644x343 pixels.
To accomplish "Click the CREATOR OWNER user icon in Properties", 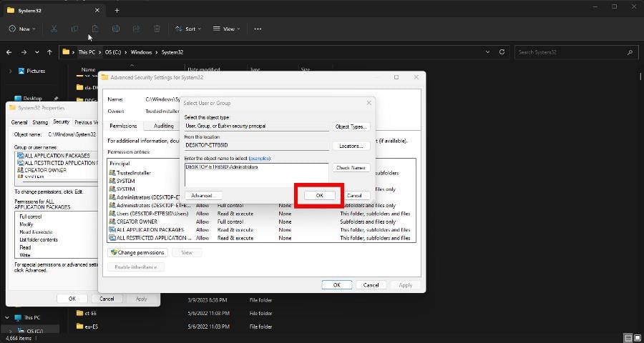I will 20,170.
